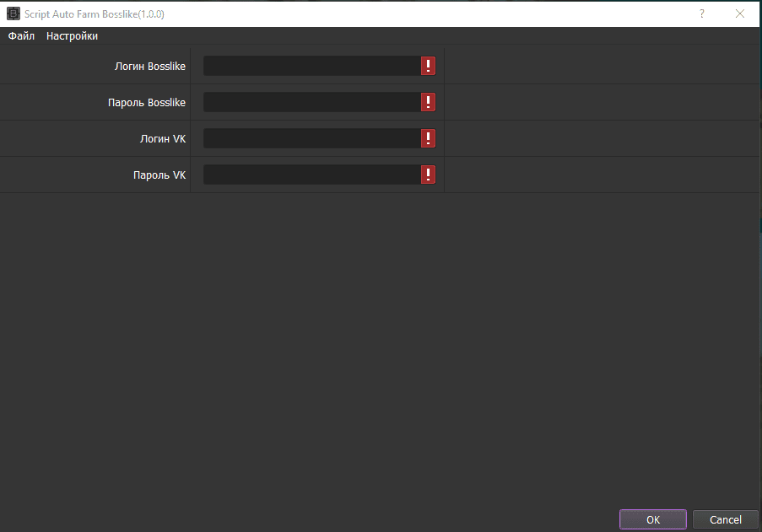Click the error indicator next to Логин VK
Image resolution: width=762 pixels, height=532 pixels.
point(429,138)
